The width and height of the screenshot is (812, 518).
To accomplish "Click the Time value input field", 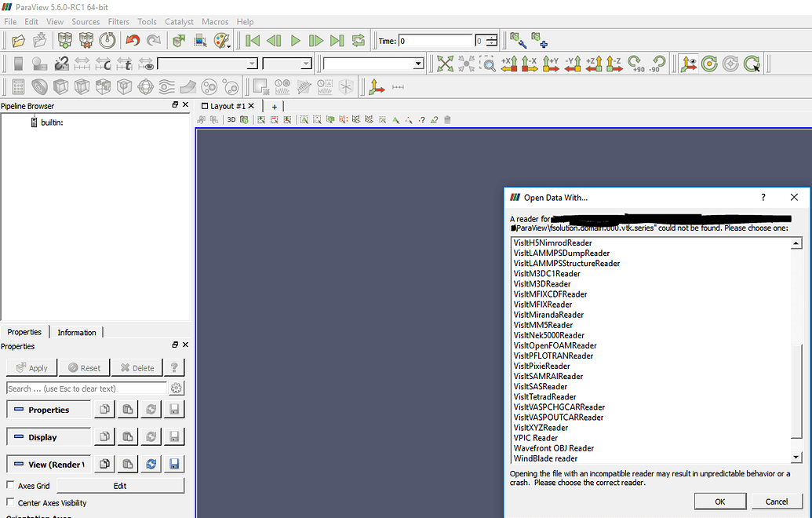I will pos(436,41).
